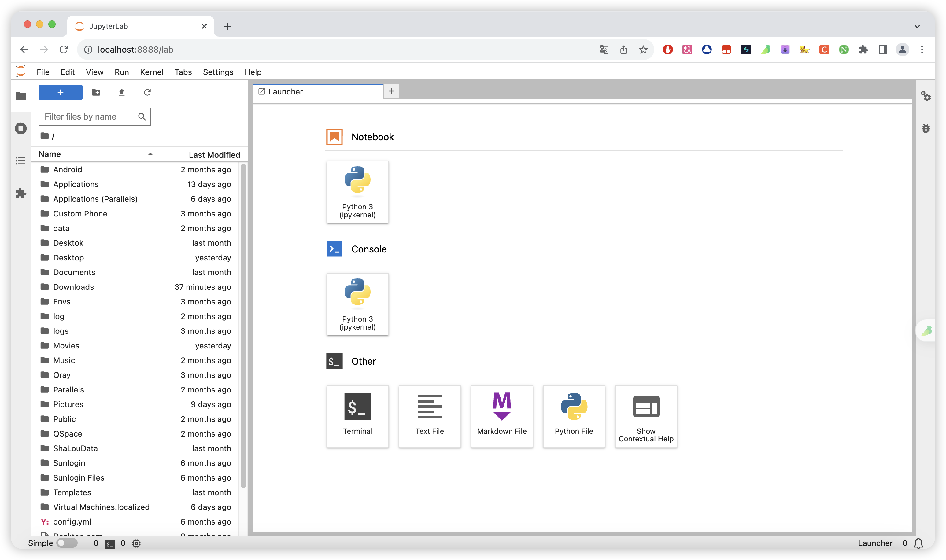The width and height of the screenshot is (946, 560).
Task: Click the file list vertical scrollbar
Action: point(243,326)
